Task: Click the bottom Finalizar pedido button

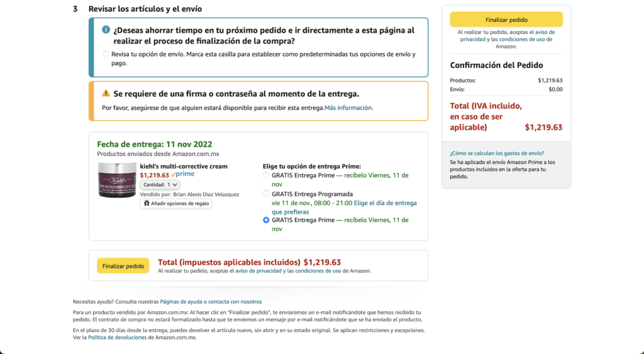Action: [123, 266]
